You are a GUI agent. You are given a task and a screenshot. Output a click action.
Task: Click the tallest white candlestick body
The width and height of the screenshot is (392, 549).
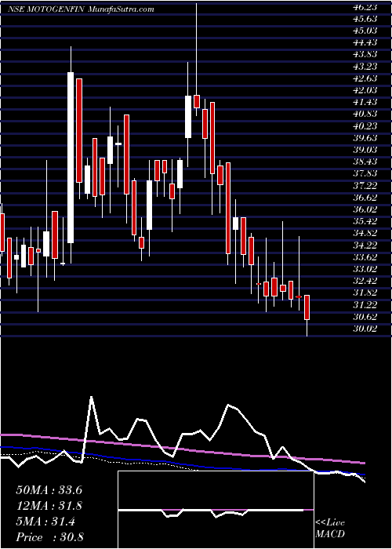tap(71, 158)
